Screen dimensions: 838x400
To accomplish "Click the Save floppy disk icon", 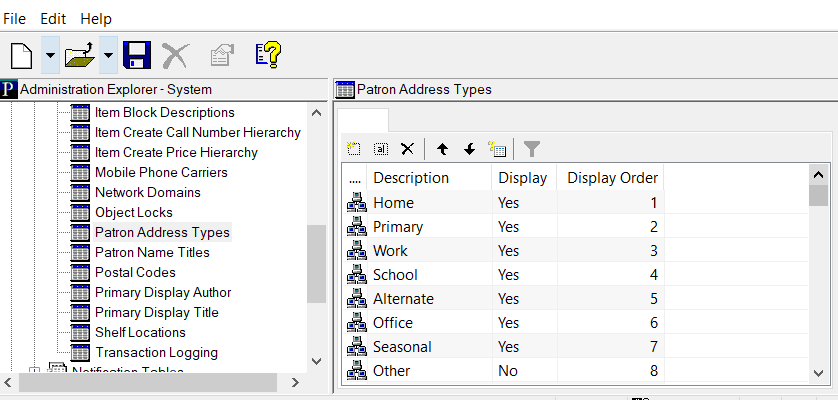I will pyautogui.click(x=137, y=55).
